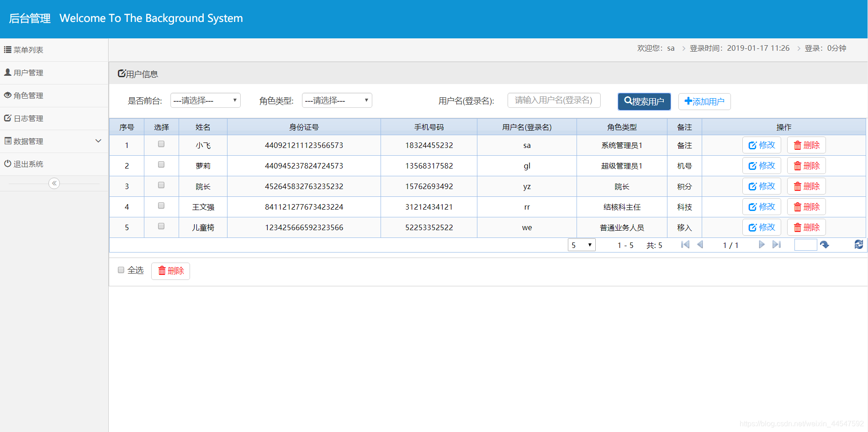The image size is (868, 432).
Task: Click the person icon beside 用户管理
Action: pyautogui.click(x=8, y=72)
